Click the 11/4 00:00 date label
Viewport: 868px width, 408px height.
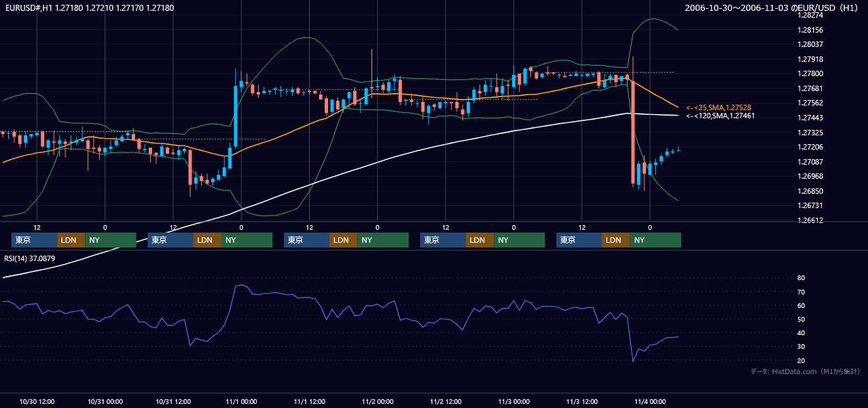click(650, 402)
